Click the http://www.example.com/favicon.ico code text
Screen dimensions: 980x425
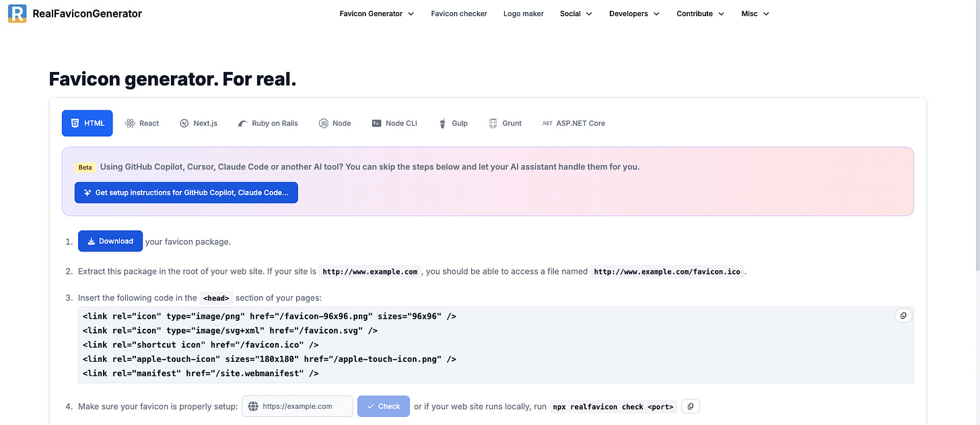[667, 272]
